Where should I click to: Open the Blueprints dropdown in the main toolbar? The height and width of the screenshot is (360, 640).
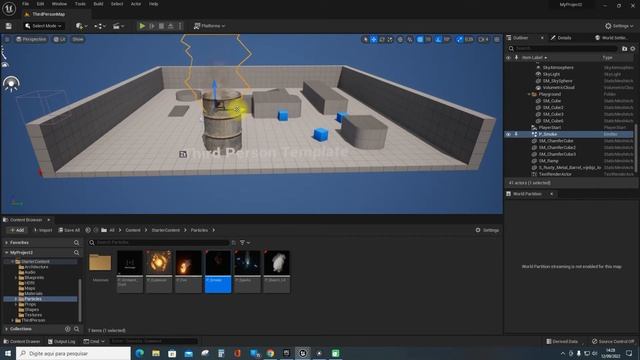100,26
